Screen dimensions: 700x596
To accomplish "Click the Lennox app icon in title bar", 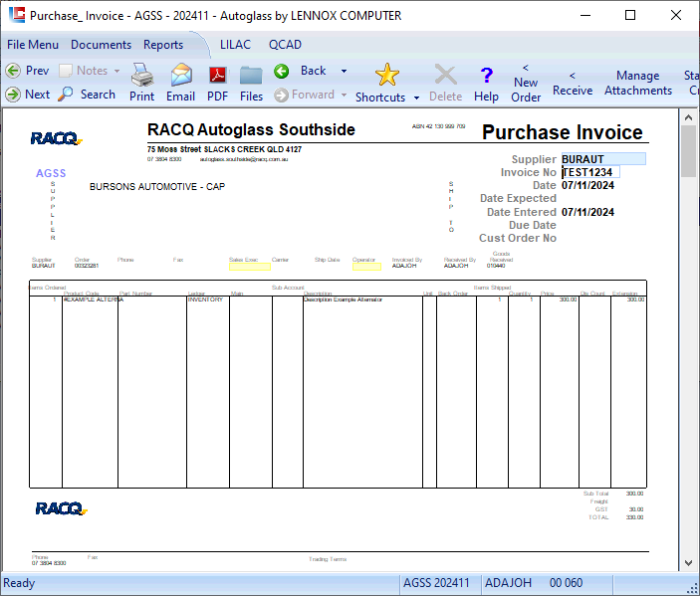I will click(17, 15).
